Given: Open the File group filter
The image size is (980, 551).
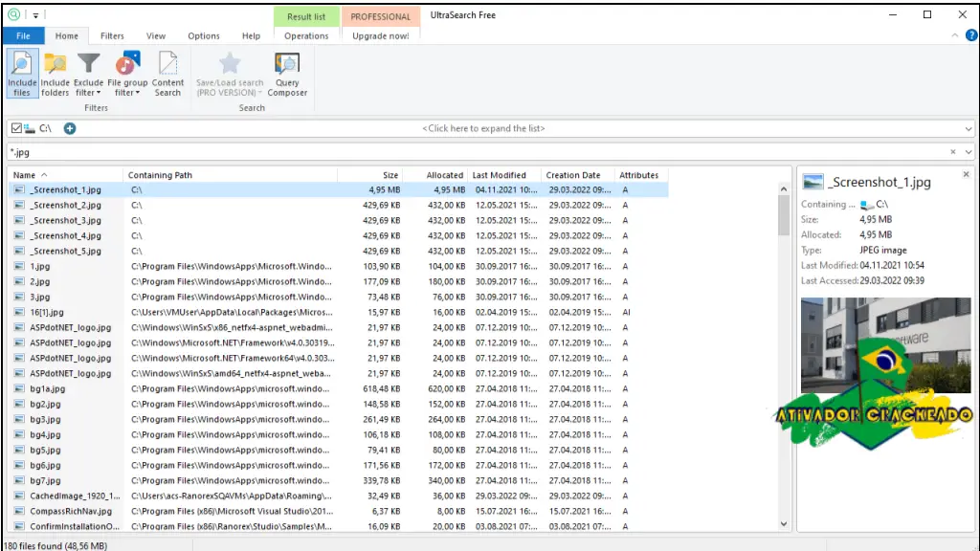Looking at the screenshot, I should coord(127,74).
